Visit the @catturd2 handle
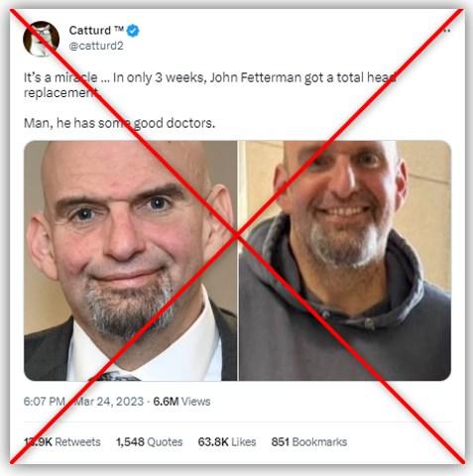The image size is (473, 476). click(x=96, y=46)
